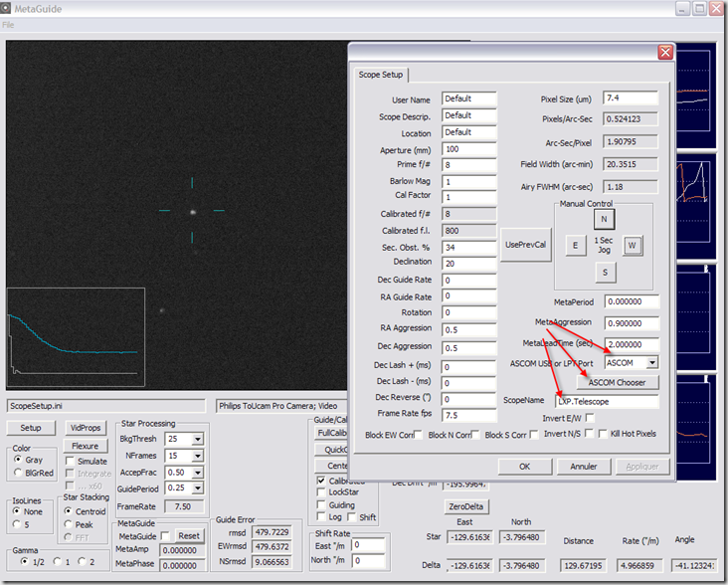
Task: Jog west with the W button
Action: 633,245
